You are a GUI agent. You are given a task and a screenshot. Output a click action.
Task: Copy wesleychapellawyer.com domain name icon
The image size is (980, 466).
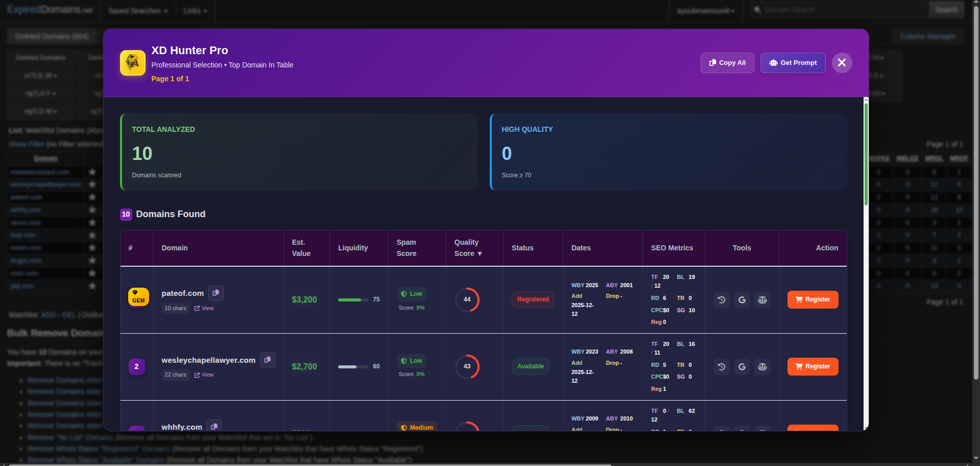[267, 360]
